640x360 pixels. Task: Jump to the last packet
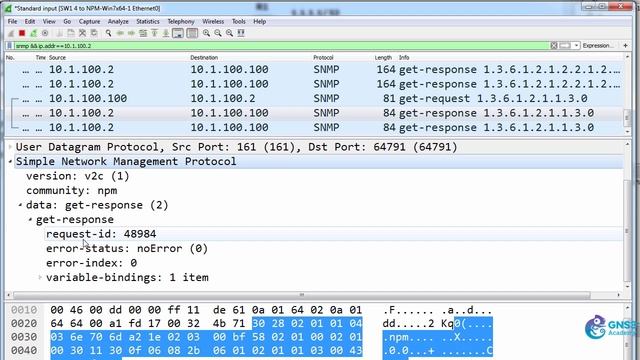(x=166, y=33)
